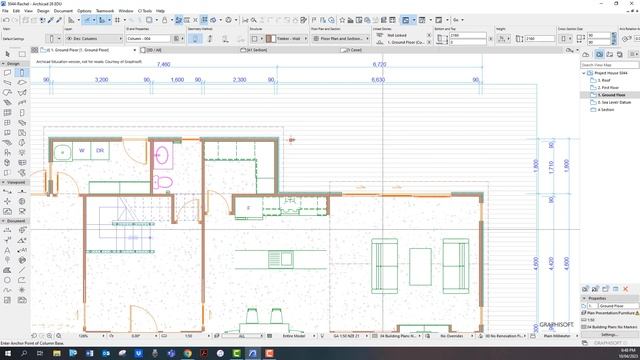Switch navigator to Layout Book icon
The width and height of the screenshot is (640, 360).
point(609,54)
